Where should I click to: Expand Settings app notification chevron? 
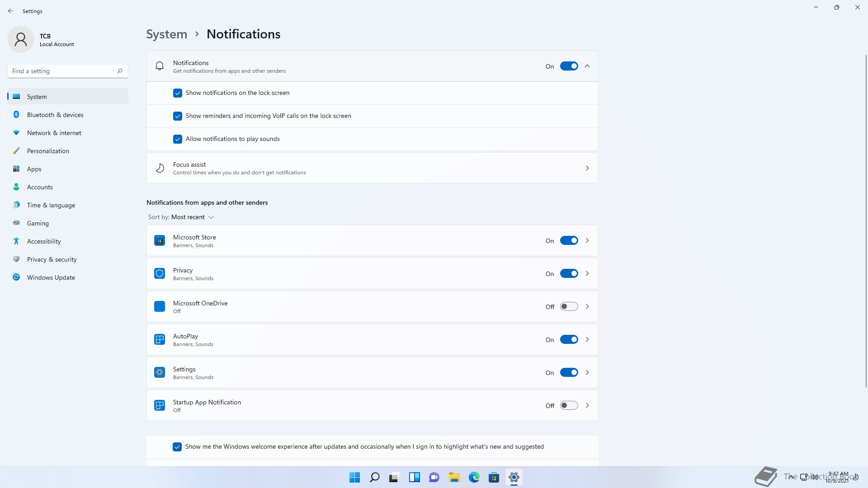(x=587, y=372)
